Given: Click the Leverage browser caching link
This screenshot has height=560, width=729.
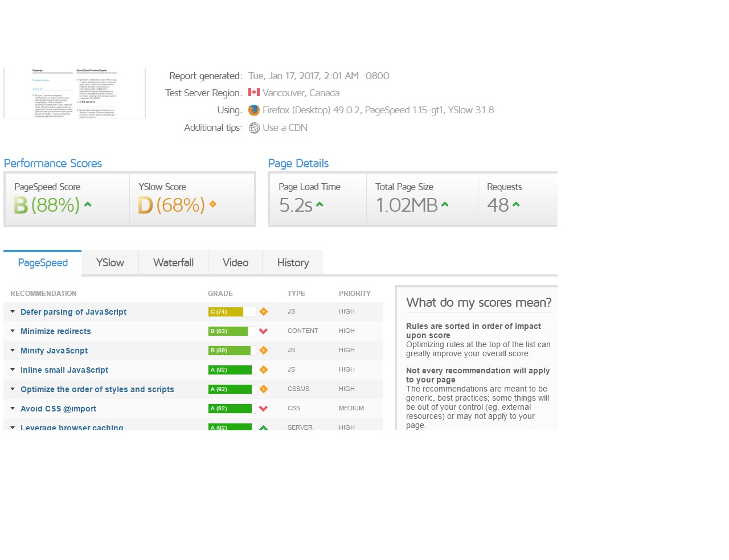Looking at the screenshot, I should (72, 427).
